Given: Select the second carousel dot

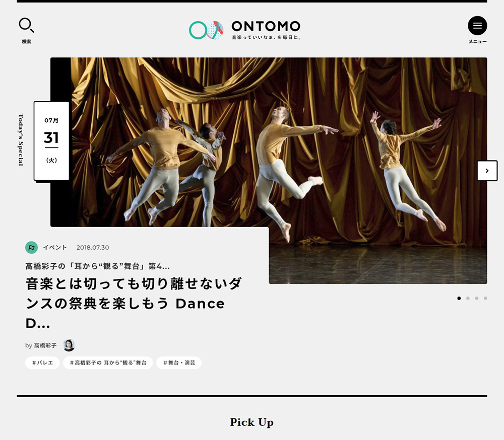Looking at the screenshot, I should coord(468,298).
